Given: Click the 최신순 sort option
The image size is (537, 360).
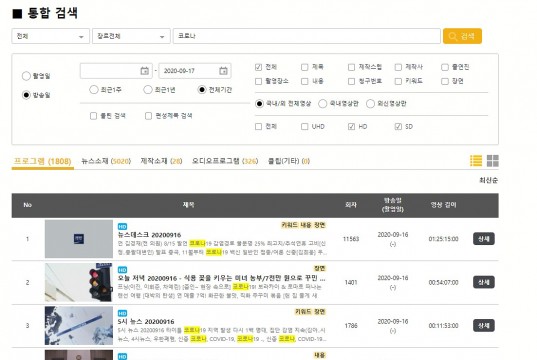Looking at the screenshot, I should [x=488, y=180].
